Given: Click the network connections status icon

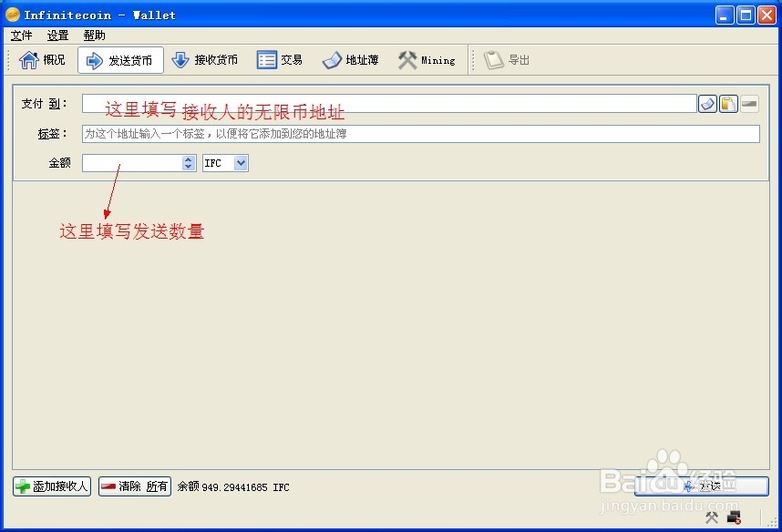Looking at the screenshot, I should (x=734, y=517).
